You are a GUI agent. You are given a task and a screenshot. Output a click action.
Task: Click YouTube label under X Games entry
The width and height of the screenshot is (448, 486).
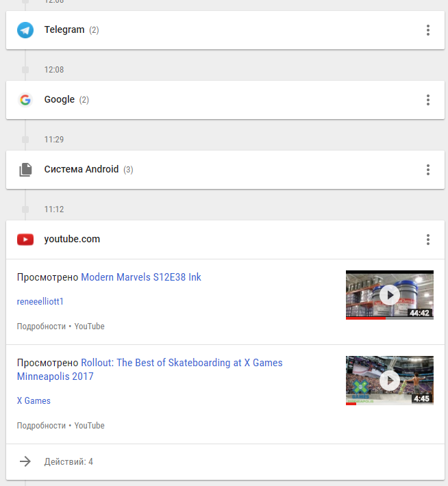click(89, 426)
